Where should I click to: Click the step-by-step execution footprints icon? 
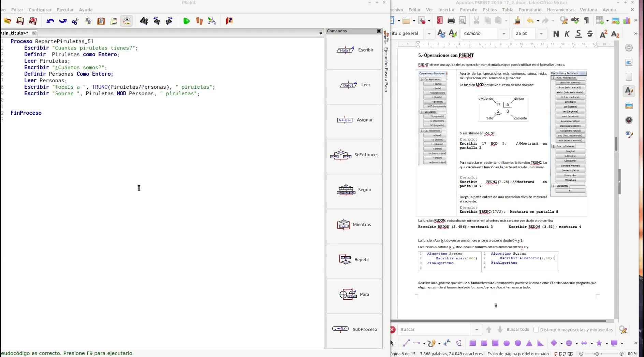[199, 21]
